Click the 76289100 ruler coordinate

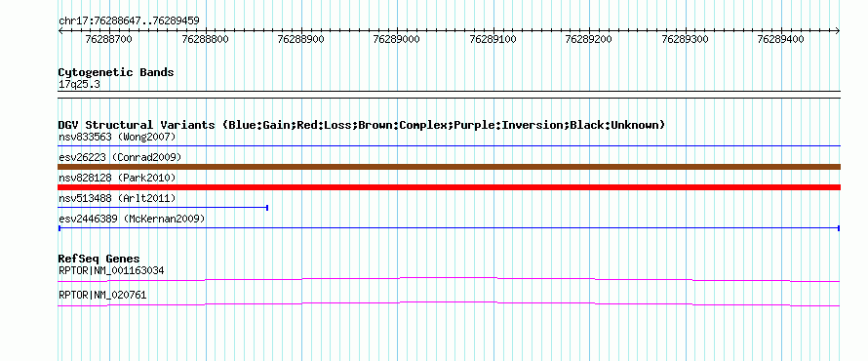tap(493, 39)
